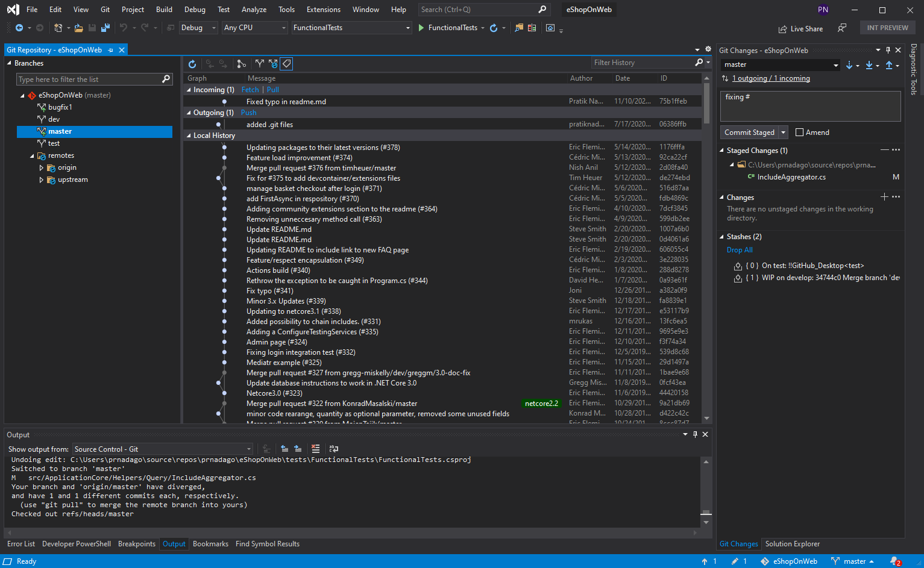Click the Stage All plus icon in Changes section

(x=884, y=197)
